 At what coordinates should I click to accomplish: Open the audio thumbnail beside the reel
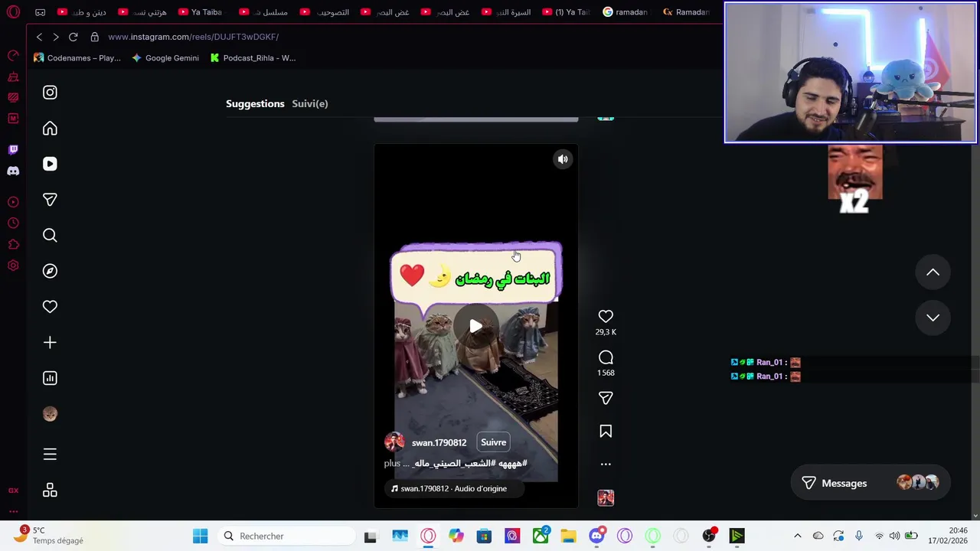tap(606, 498)
